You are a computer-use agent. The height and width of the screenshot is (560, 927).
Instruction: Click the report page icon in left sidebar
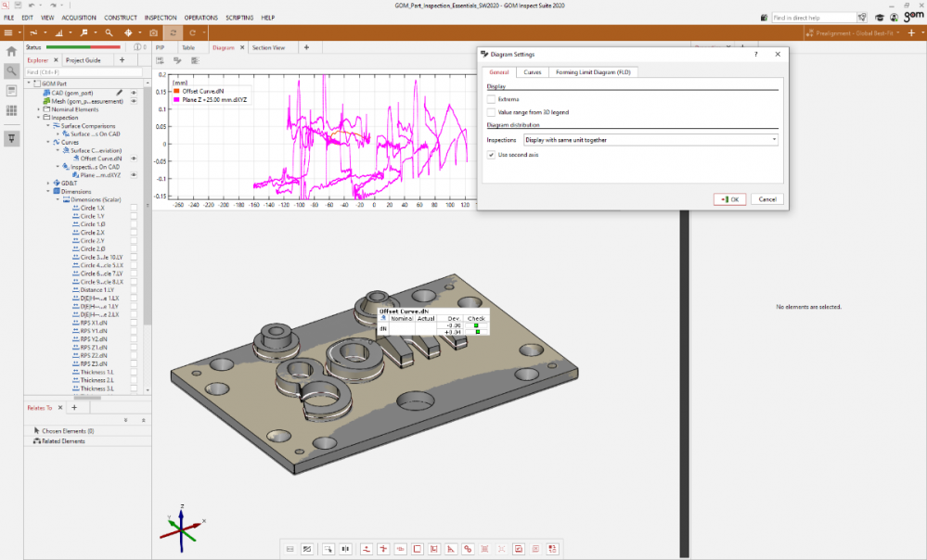click(11, 90)
